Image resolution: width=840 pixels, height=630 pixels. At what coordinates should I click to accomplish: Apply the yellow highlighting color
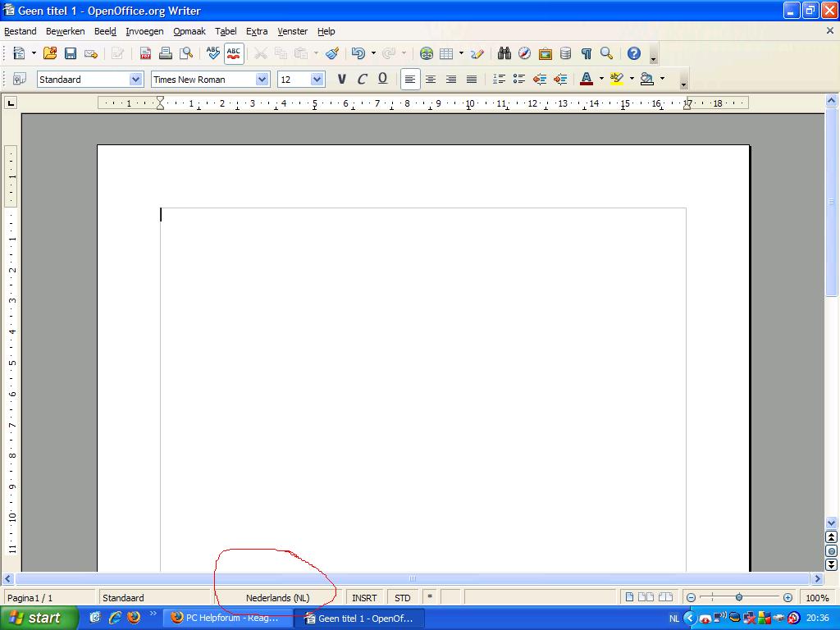[617, 80]
